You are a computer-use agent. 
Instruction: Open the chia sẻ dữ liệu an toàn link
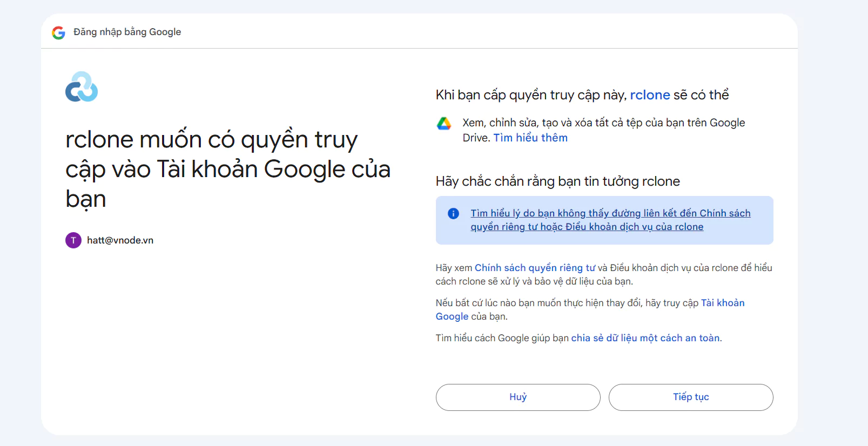click(x=645, y=338)
